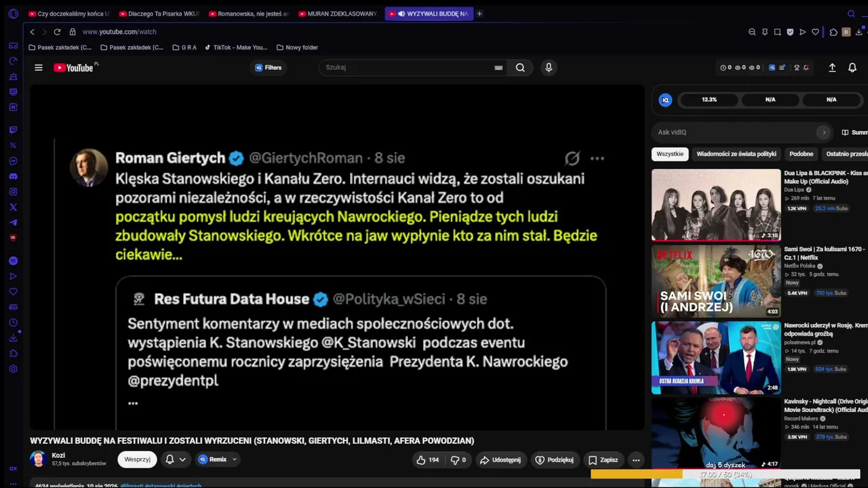Open the 'Nowy folder' bookmarks folder
The height and width of the screenshot is (488, 868).
click(297, 47)
